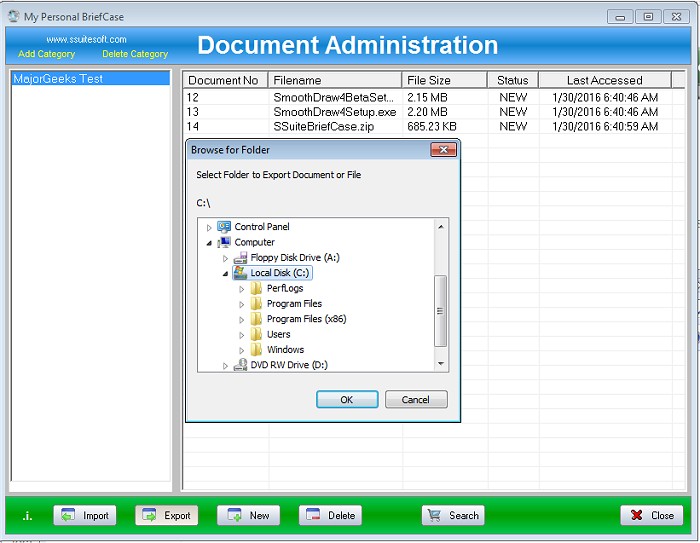Collapse the Local Disk (C:) node
Image resolution: width=700 pixels, height=543 pixels.
tap(225, 274)
